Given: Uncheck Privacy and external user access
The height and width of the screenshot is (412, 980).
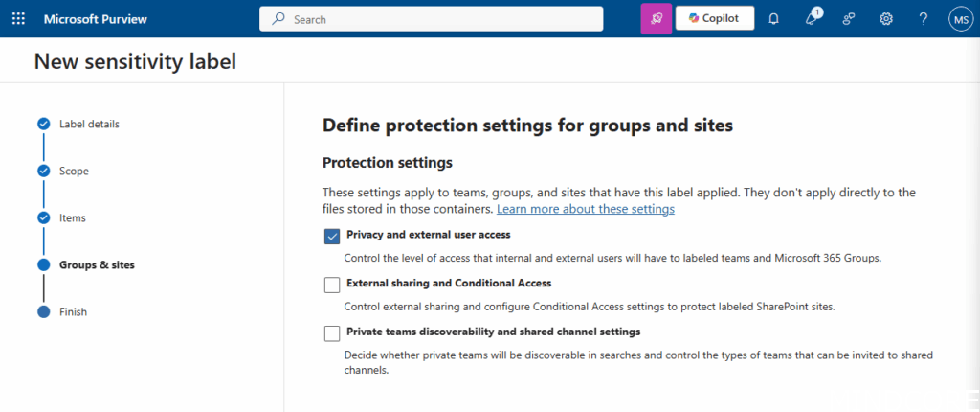Looking at the screenshot, I should [332, 237].
